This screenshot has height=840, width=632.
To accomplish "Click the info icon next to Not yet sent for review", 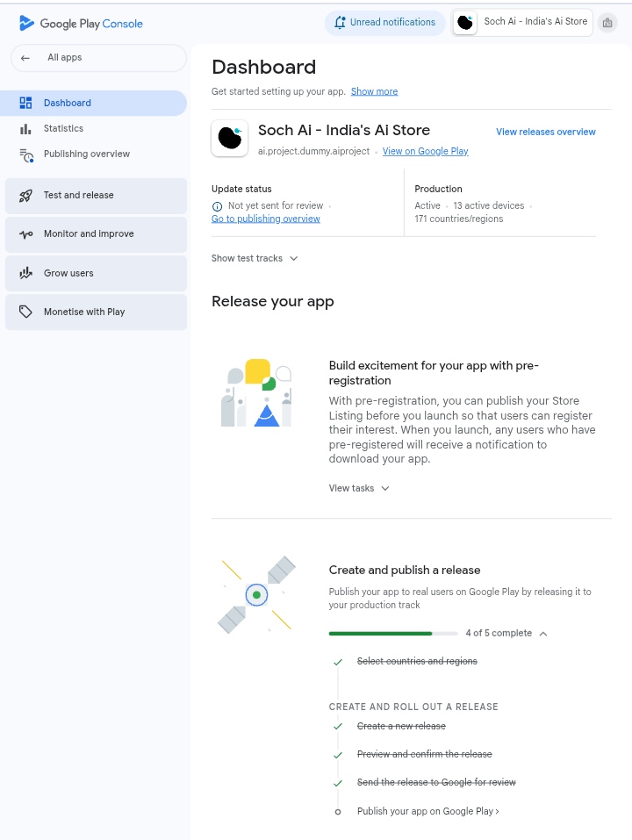I will pos(218,206).
